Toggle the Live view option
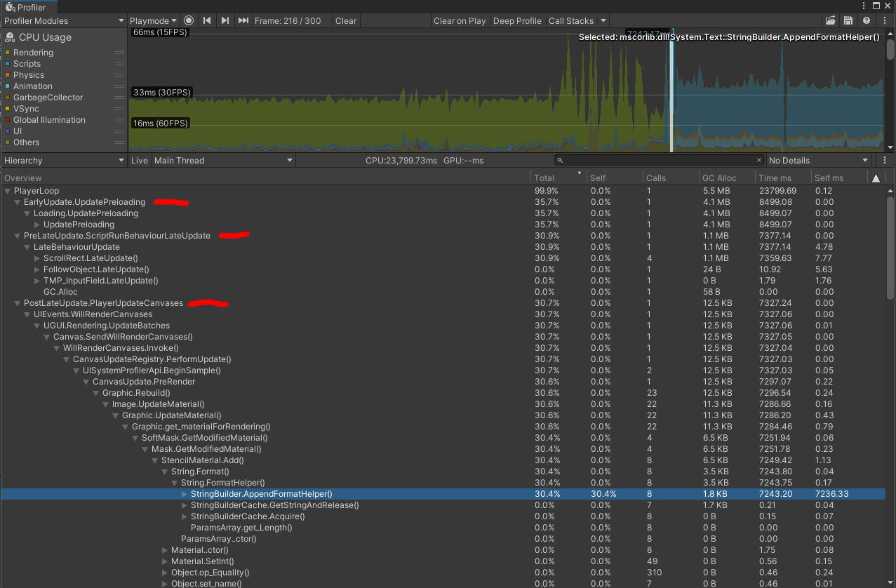The image size is (896, 588). (139, 160)
